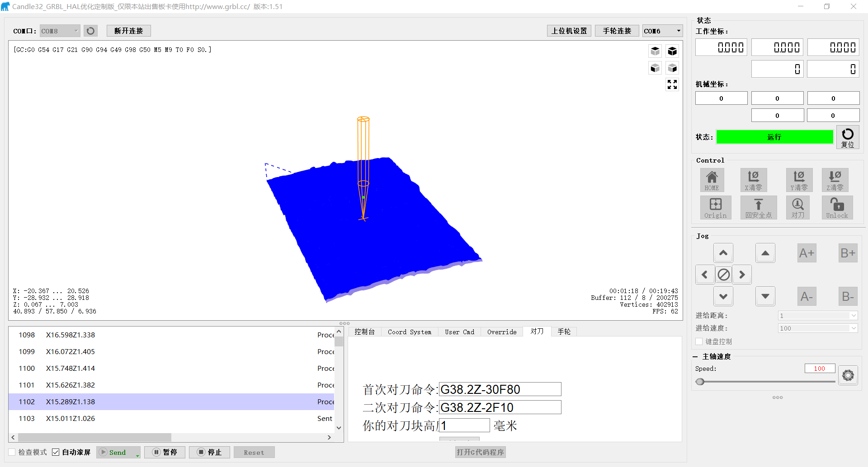Click the B+ jog button
This screenshot has height=467, width=868.
(x=848, y=253)
